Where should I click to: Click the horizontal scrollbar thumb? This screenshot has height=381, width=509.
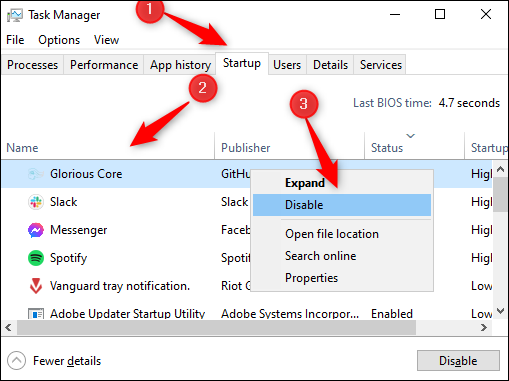tap(216, 328)
